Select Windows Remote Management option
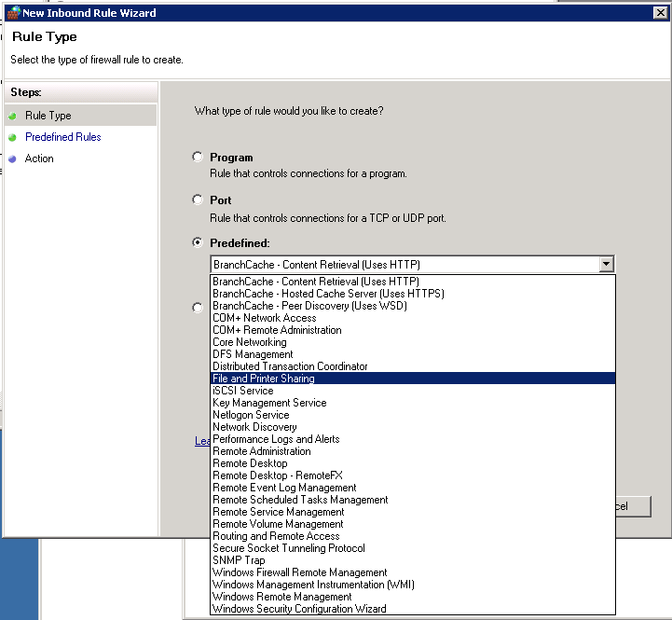This screenshot has height=620, width=672. [x=281, y=597]
